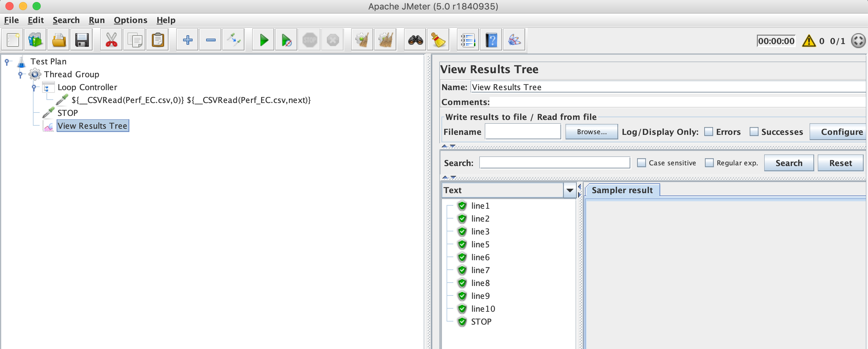Select the STOP result in results list
Screen dimensions: 868x349
click(x=481, y=322)
